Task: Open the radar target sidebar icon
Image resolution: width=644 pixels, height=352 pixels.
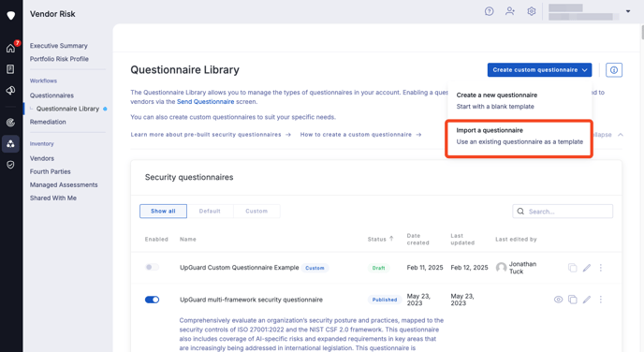Action: tap(10, 122)
